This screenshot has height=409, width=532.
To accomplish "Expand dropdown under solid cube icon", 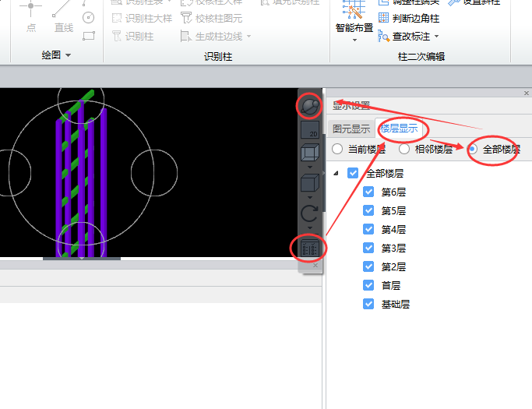I will pyautogui.click(x=310, y=198).
